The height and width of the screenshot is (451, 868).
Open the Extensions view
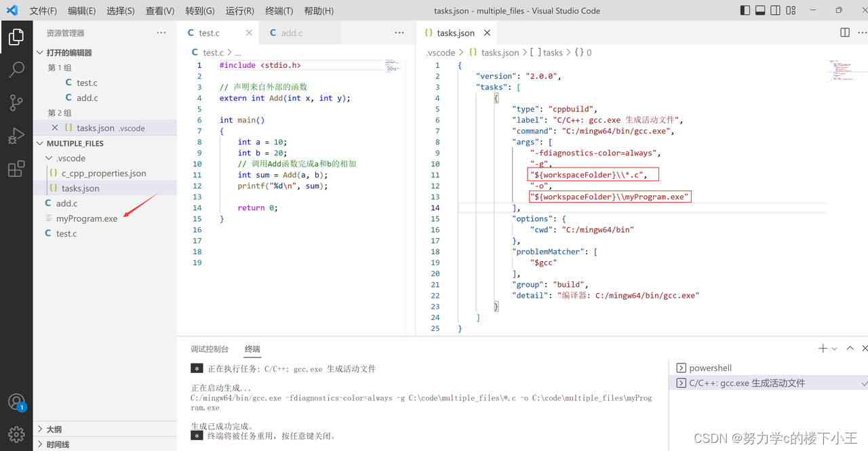pos(17,168)
